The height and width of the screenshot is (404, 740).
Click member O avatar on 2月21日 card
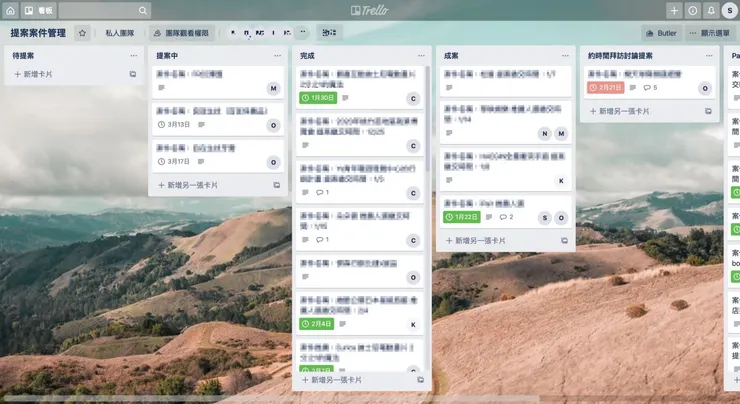pos(705,88)
